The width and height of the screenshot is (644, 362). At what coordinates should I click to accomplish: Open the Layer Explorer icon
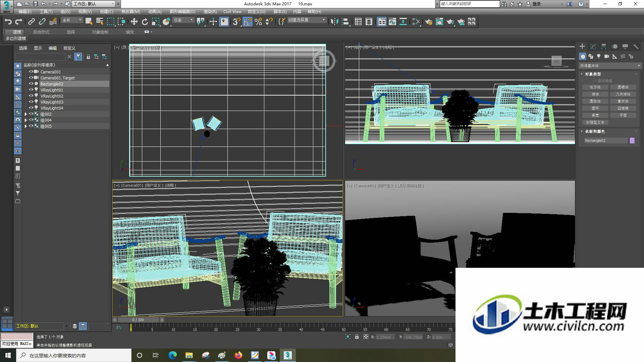tap(369, 22)
